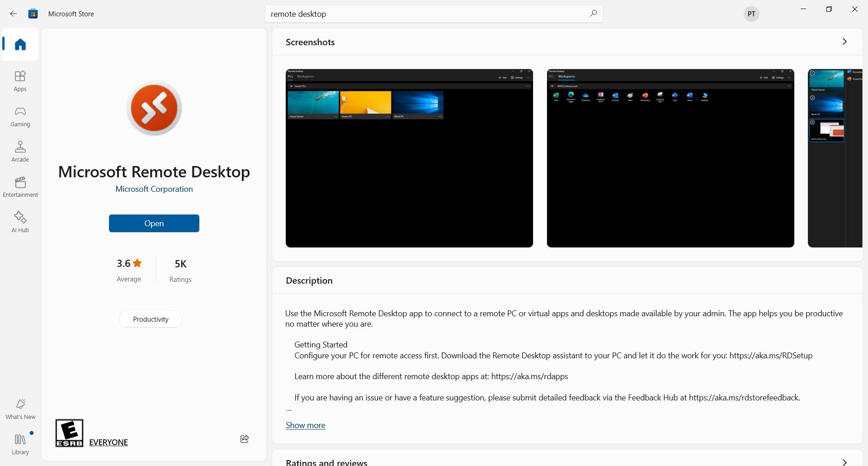Image resolution: width=868 pixels, height=466 pixels.
Task: Share this app via share icon
Action: click(245, 439)
